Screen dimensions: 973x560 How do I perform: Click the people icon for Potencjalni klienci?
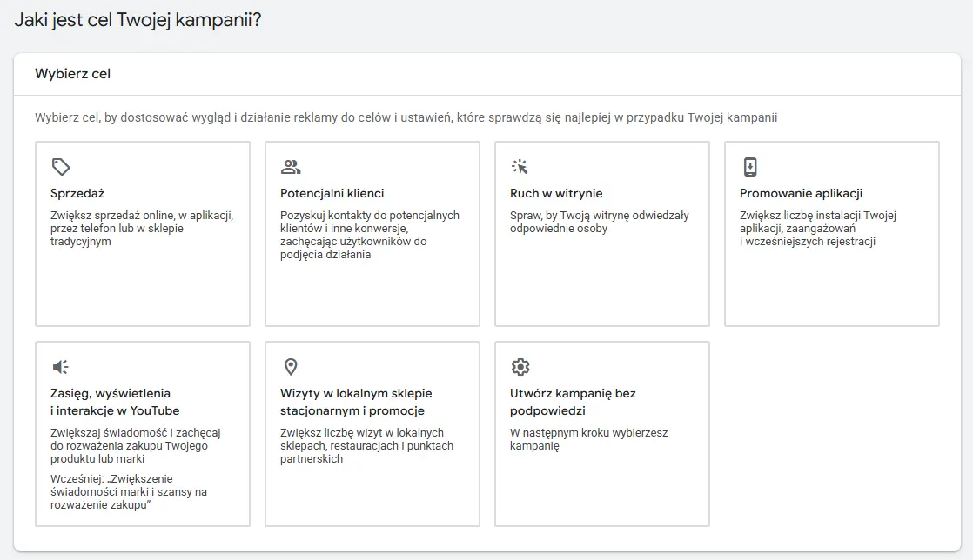tap(291, 167)
